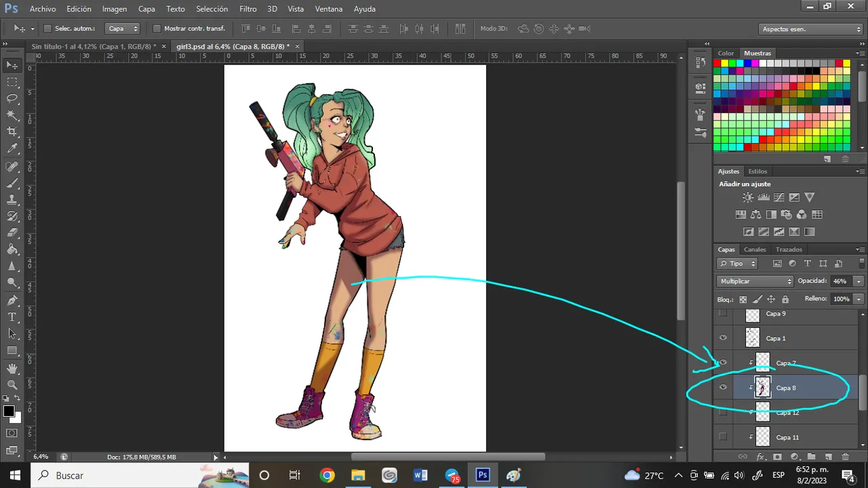Click the foreground color box
This screenshot has width=868, height=488.
tap(9, 411)
